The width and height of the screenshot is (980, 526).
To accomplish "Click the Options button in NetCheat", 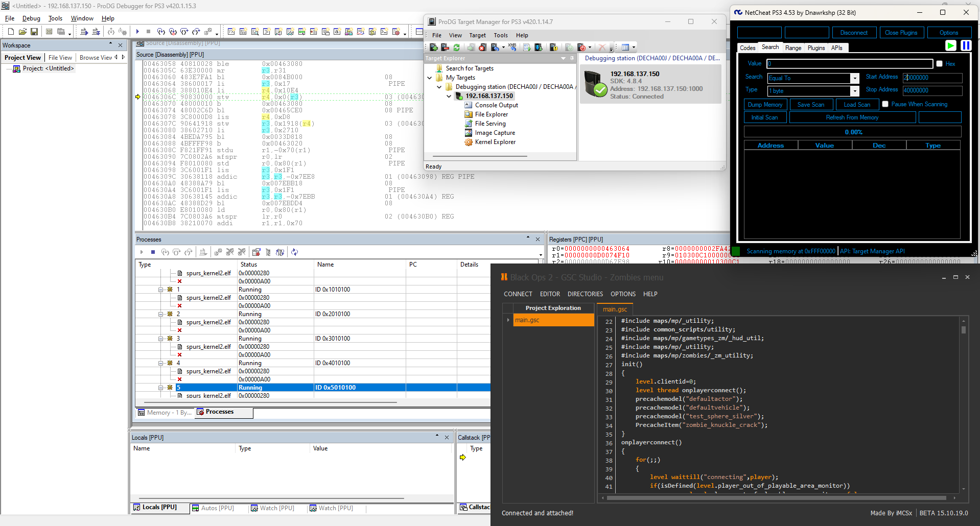I will coord(949,33).
